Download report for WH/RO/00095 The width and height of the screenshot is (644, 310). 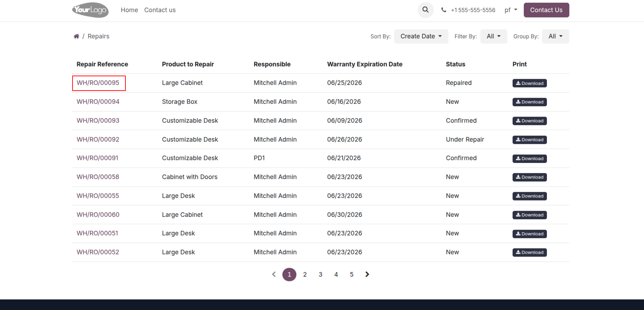pyautogui.click(x=529, y=83)
